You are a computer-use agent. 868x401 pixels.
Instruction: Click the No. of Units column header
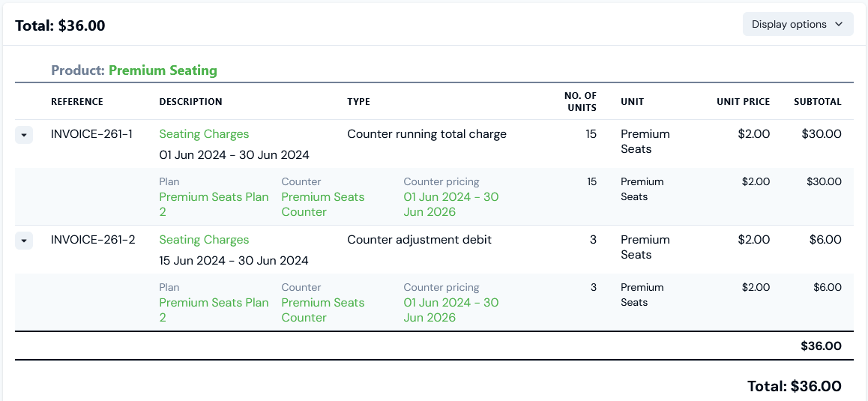tap(580, 101)
